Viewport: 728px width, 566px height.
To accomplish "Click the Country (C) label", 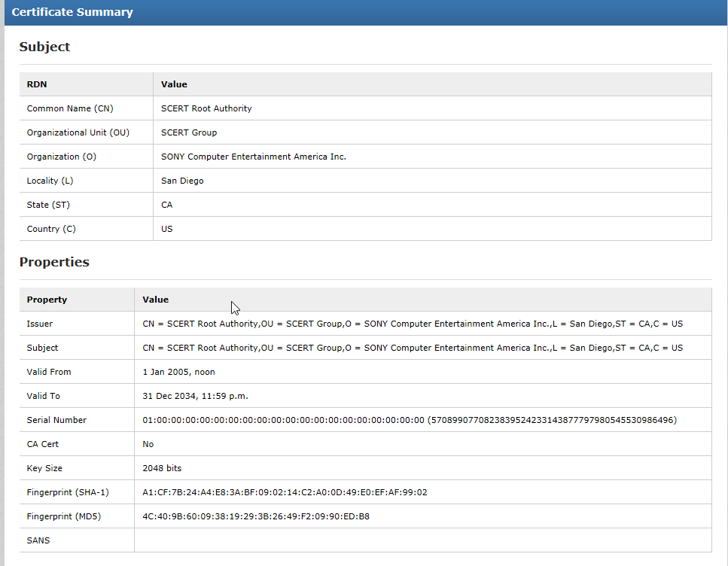I will pyautogui.click(x=51, y=229).
